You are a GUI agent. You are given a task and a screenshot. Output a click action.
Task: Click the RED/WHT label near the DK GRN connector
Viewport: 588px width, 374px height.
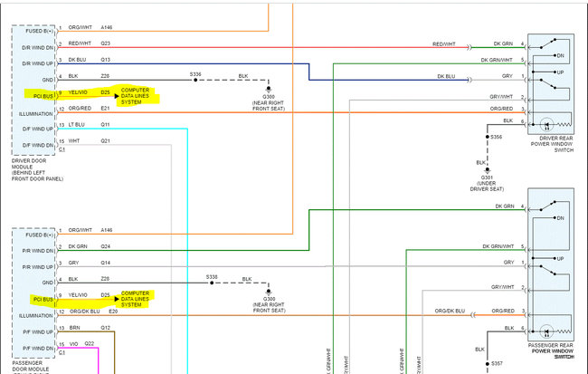(x=443, y=44)
